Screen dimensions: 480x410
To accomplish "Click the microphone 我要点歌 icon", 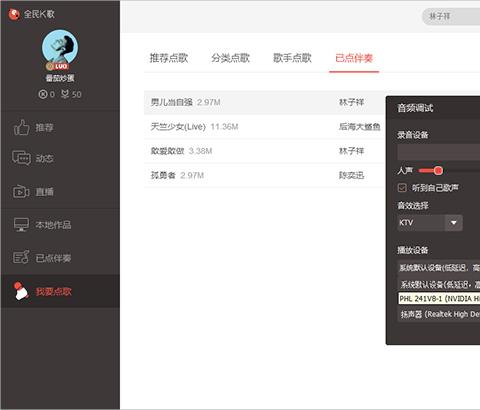I will [21, 291].
